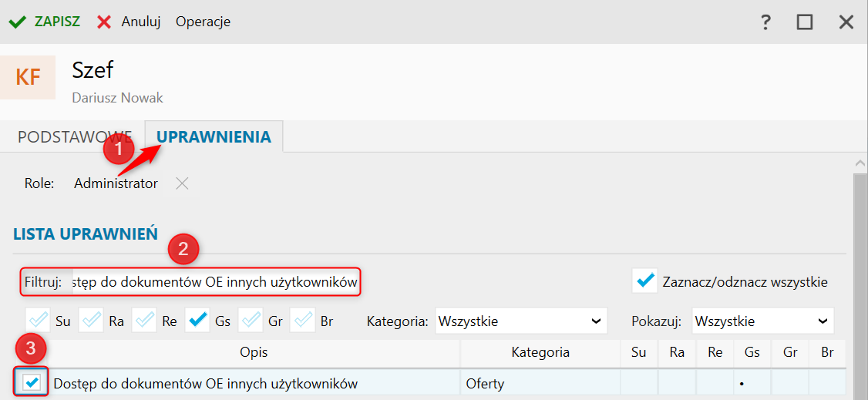Toggle the Re filter checkbox
Viewport: 868px width, 400px height.
coord(144,321)
